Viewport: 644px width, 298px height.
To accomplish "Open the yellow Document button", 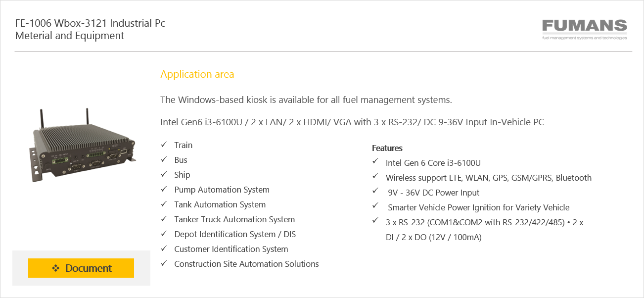I will [81, 268].
